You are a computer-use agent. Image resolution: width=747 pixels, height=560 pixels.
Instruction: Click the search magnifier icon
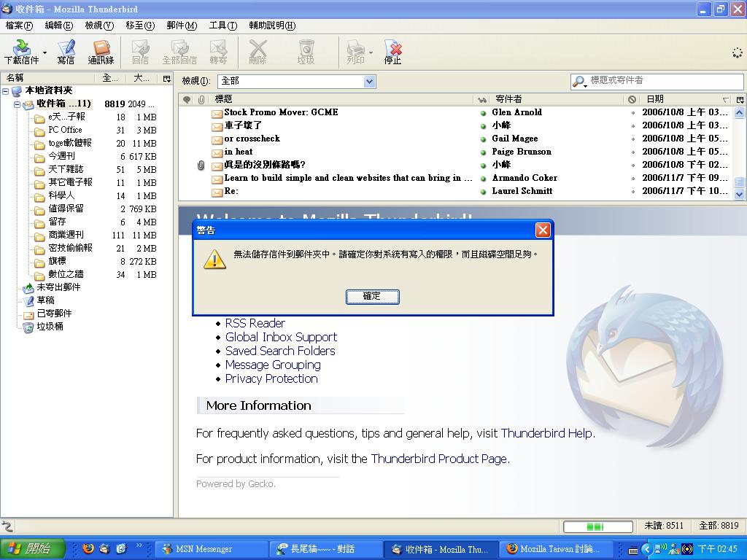pos(578,82)
